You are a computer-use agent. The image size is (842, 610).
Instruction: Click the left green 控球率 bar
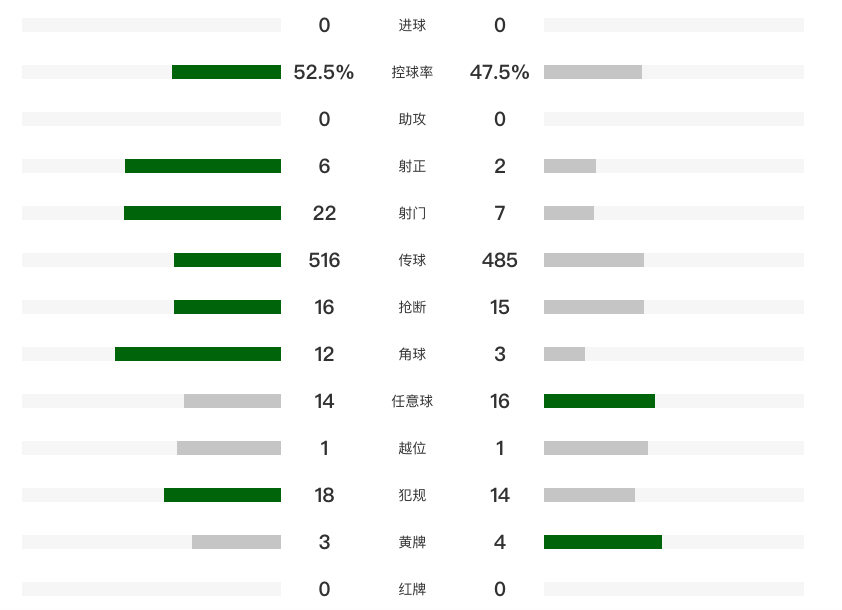coord(226,72)
